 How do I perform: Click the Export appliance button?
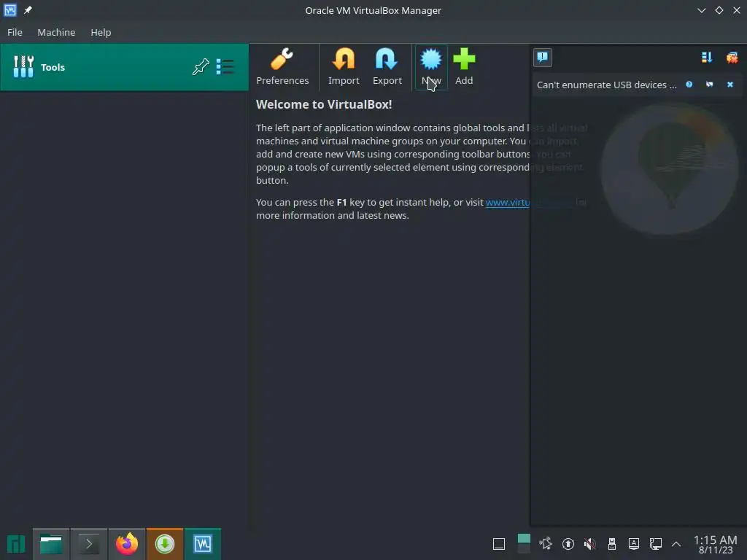[387, 67]
